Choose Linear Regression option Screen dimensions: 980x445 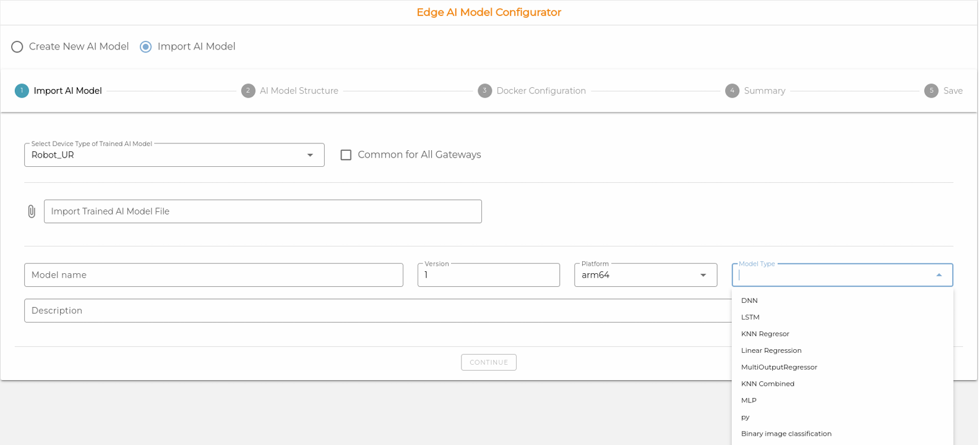pyautogui.click(x=843, y=350)
